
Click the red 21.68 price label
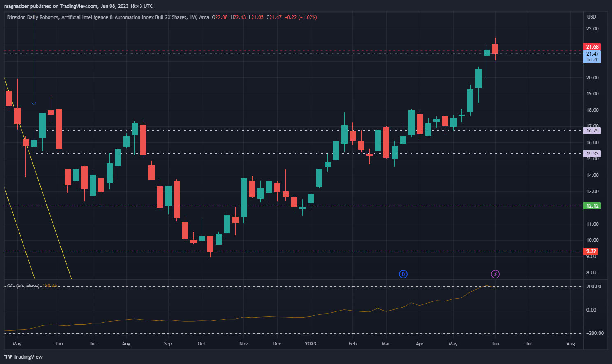592,47
